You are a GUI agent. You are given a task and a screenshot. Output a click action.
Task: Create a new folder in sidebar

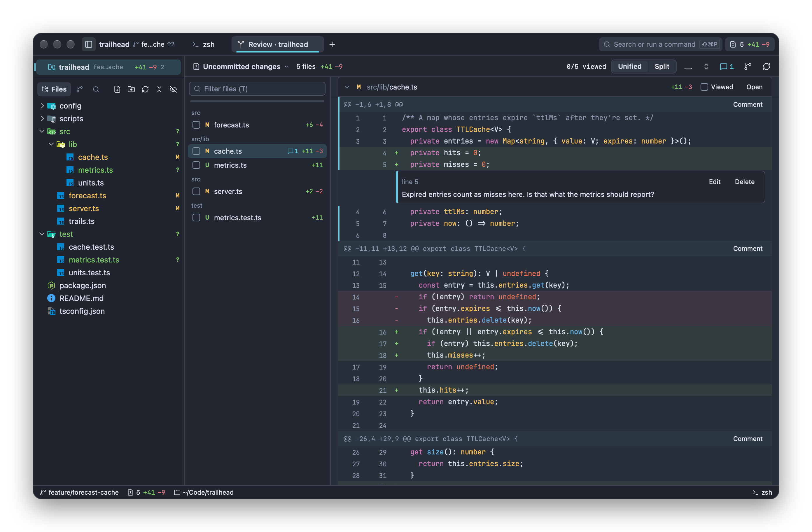pos(131,90)
